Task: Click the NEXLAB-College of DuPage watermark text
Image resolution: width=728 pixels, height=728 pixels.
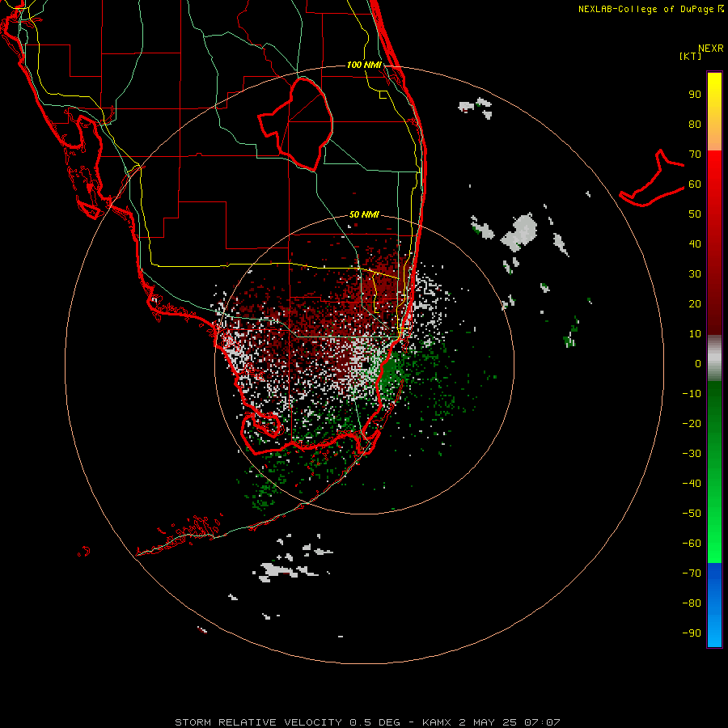Action: 650,9
